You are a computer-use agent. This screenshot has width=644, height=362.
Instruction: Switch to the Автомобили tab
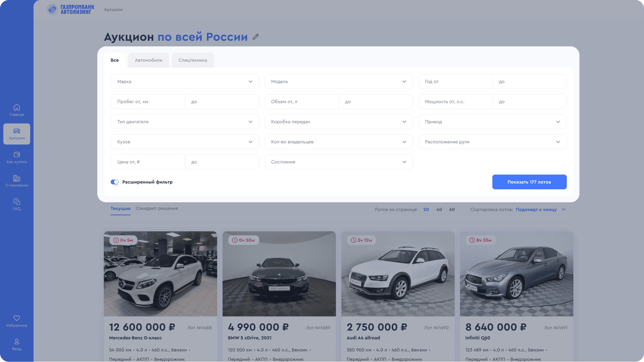coord(148,60)
